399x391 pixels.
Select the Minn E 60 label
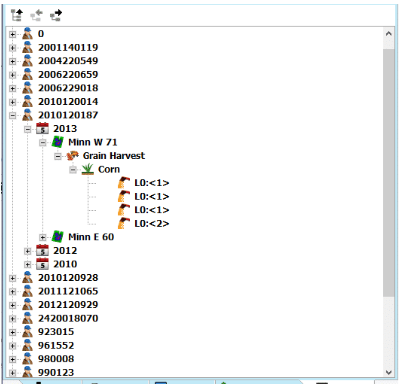[x=91, y=237]
